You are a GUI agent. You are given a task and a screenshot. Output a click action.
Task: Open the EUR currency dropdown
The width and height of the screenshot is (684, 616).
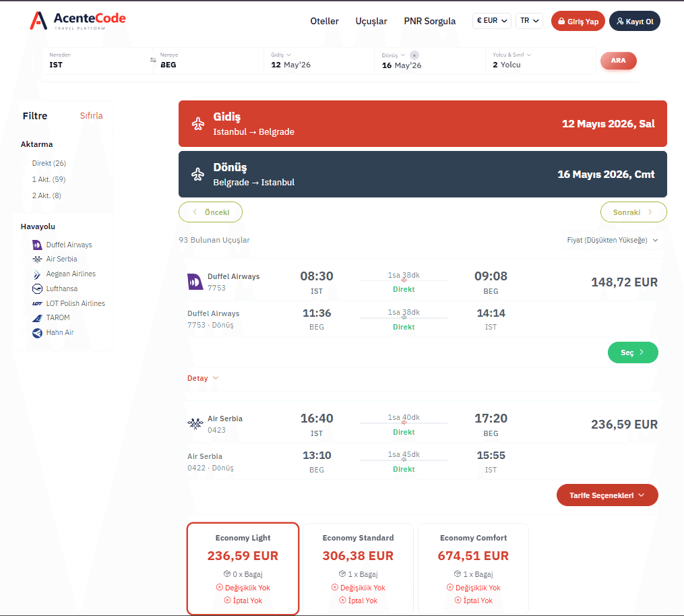click(x=492, y=20)
